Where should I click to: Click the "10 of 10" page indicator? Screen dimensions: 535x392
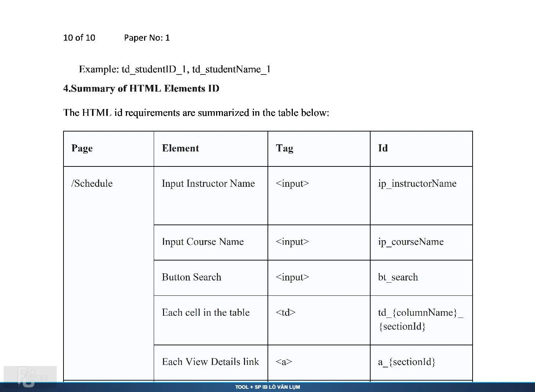pyautogui.click(x=79, y=38)
